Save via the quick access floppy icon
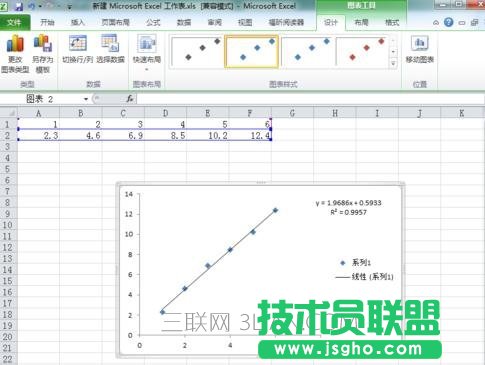This screenshot has width=485, height=365. (x=19, y=6)
